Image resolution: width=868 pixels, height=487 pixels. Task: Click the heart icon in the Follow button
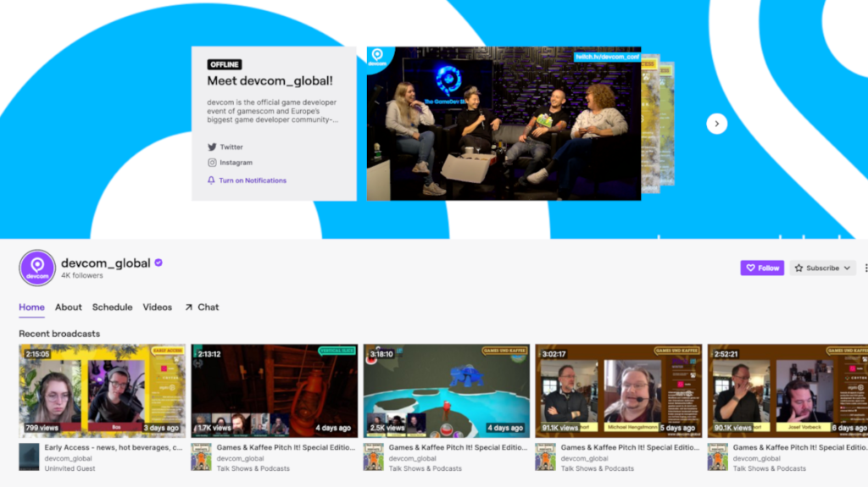[751, 268]
